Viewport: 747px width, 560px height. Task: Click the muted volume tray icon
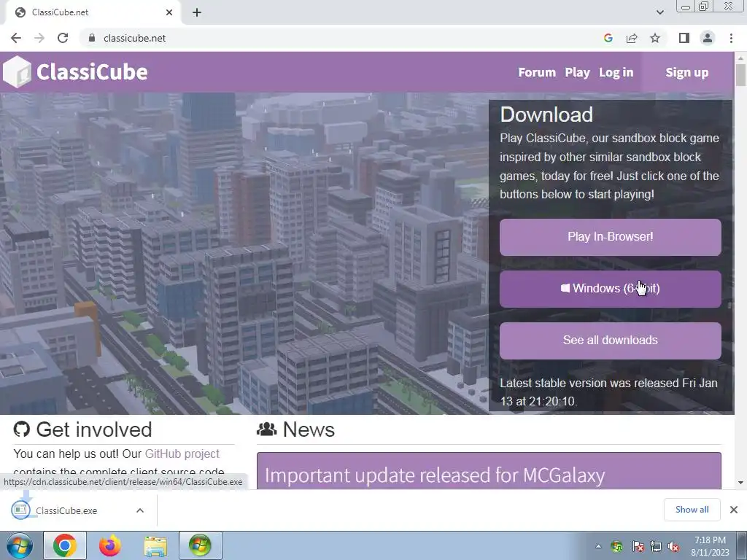point(673,547)
